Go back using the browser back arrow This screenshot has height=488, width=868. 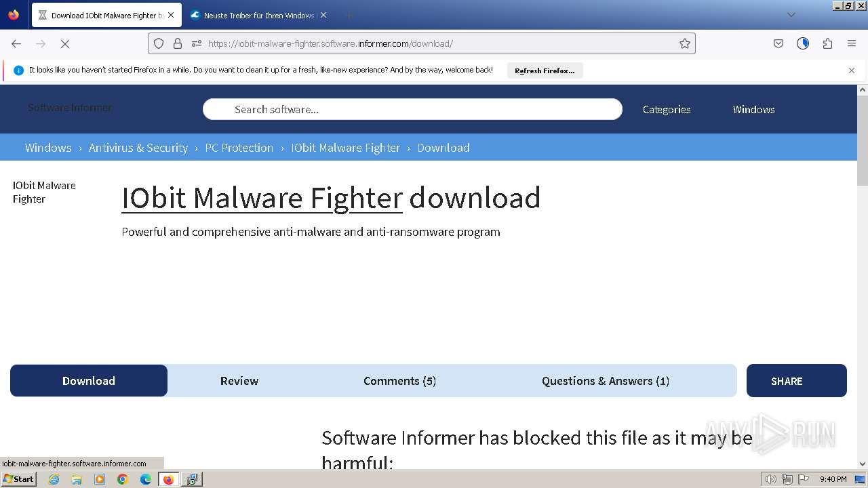[16, 43]
